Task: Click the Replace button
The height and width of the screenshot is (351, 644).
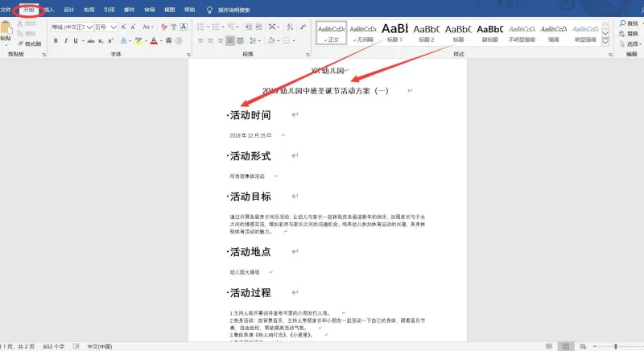Action: (629, 34)
